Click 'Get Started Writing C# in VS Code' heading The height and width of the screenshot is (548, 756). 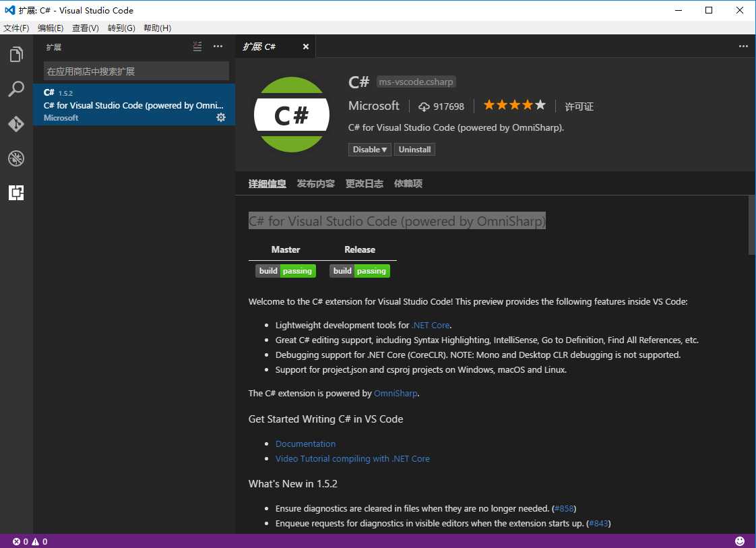pyautogui.click(x=325, y=419)
